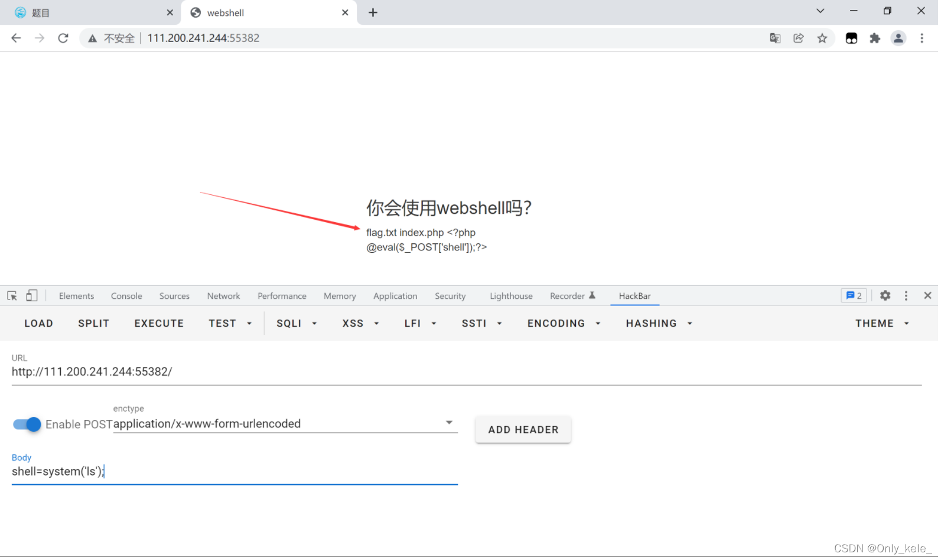
Task: Click the Body input field
Action: [x=235, y=472]
